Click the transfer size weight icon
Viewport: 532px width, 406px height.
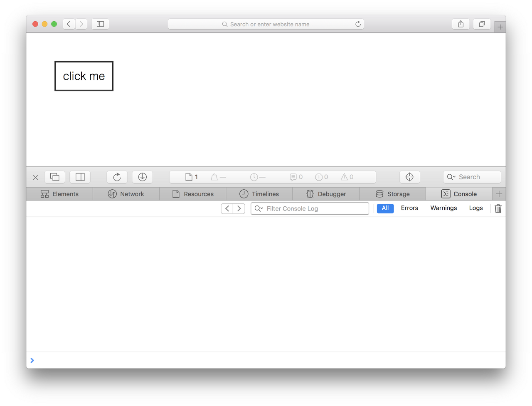tap(214, 177)
